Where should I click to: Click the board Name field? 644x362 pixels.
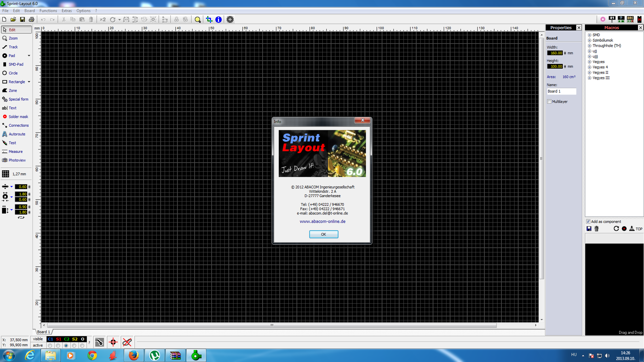[x=562, y=91]
